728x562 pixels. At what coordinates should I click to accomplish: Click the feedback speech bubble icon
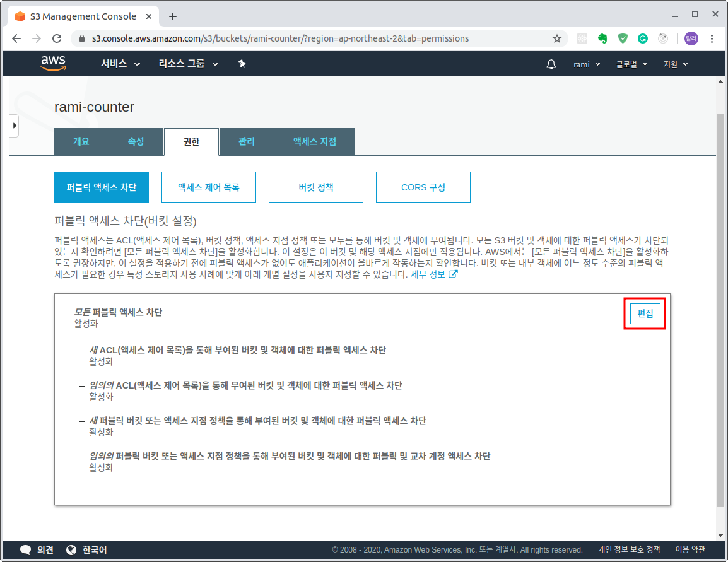25,550
